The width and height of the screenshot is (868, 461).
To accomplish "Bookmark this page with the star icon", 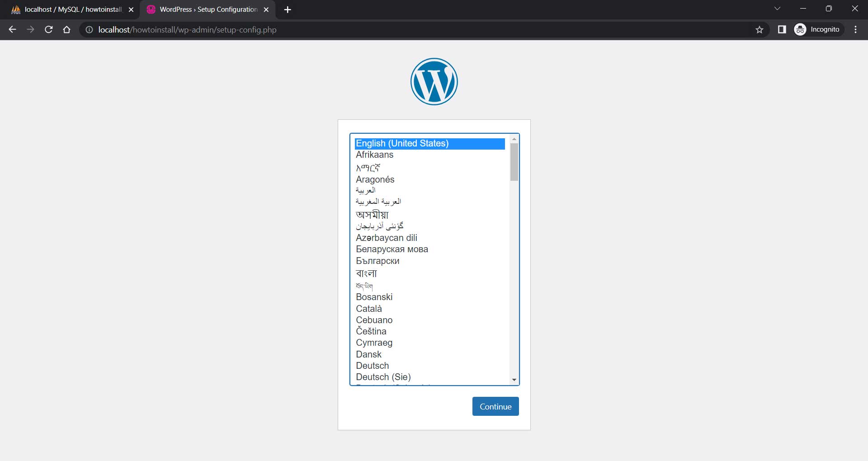I will tap(759, 29).
